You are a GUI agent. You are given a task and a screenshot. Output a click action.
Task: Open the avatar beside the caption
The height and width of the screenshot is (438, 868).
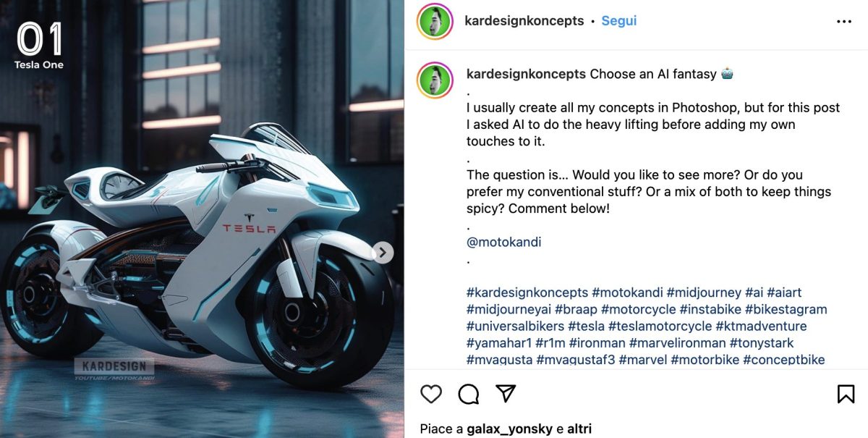(x=435, y=80)
